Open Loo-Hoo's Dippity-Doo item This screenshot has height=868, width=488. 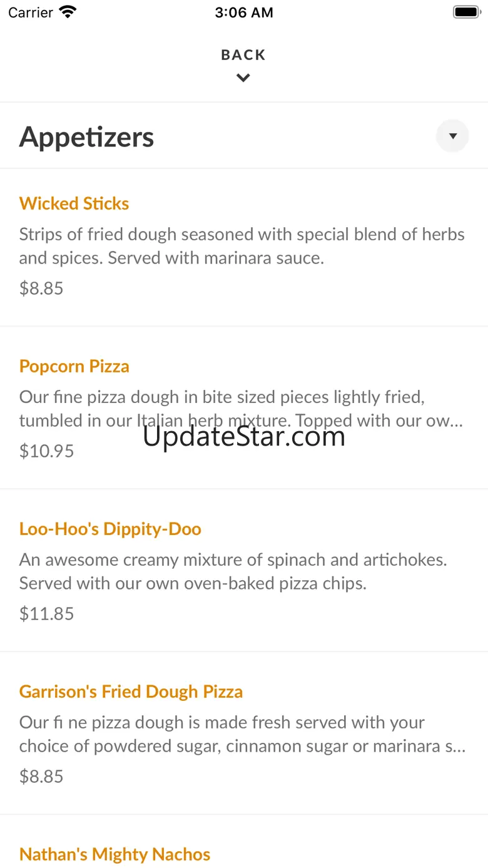point(110,529)
